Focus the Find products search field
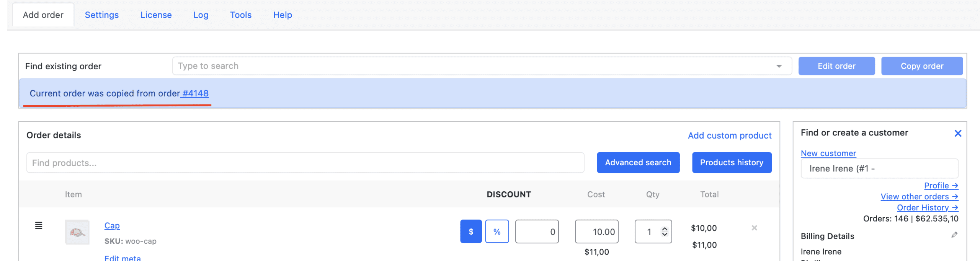Viewport: 980px width, 261px height. click(x=305, y=163)
